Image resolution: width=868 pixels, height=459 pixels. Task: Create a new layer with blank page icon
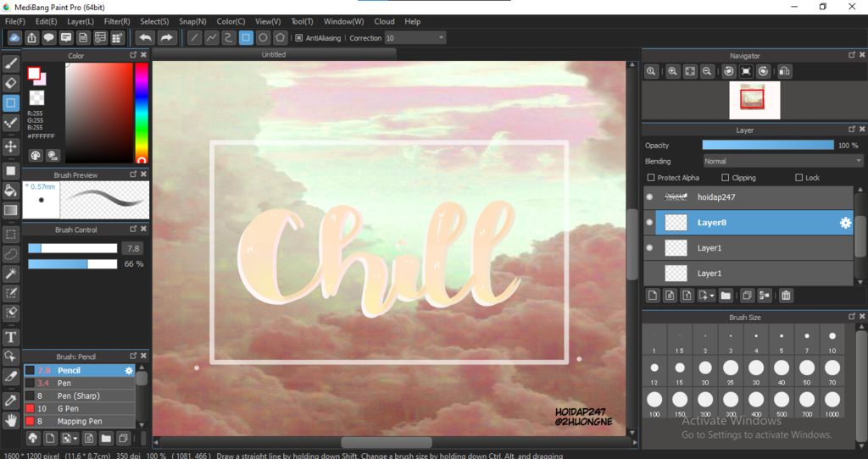tap(653, 296)
